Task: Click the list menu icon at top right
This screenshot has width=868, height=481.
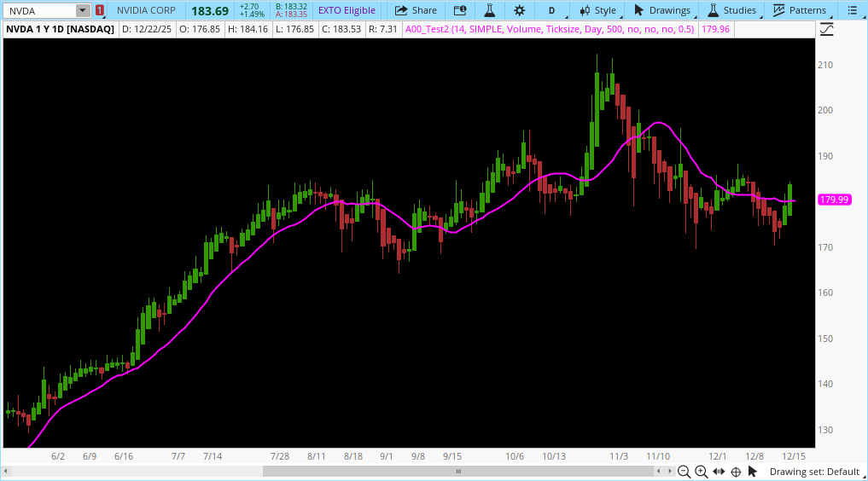Action: point(854,10)
